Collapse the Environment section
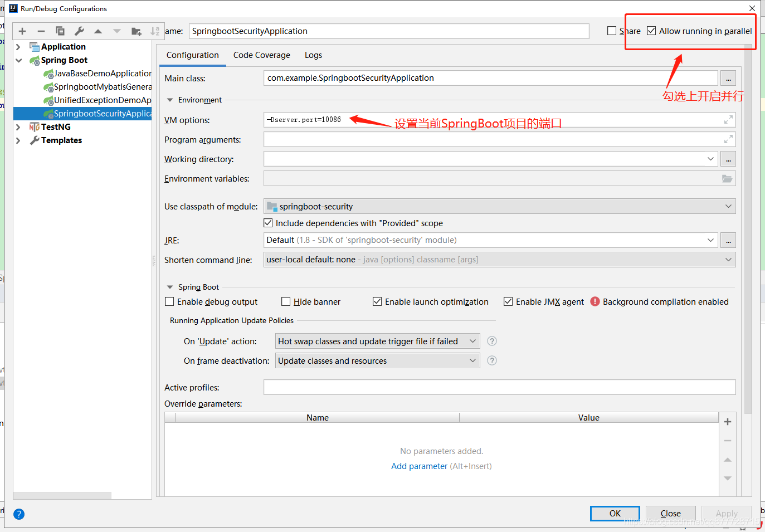765x532 pixels. pos(170,100)
